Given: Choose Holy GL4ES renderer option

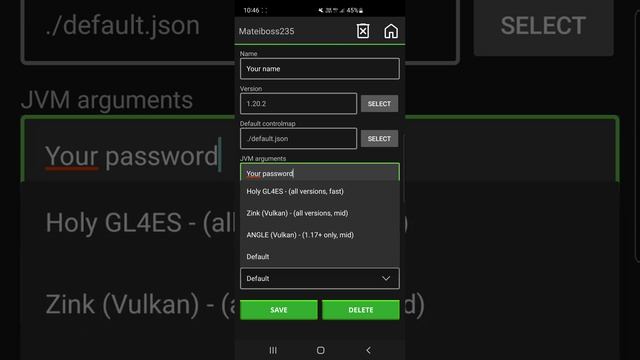Looking at the screenshot, I should 320,191.
